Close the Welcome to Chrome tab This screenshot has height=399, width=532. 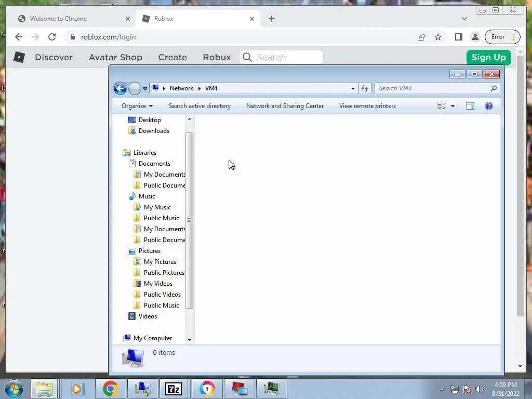point(128,19)
